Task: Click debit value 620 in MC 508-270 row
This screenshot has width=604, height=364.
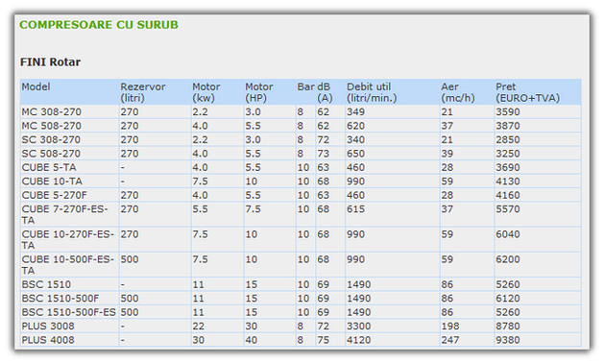Action: pos(355,126)
